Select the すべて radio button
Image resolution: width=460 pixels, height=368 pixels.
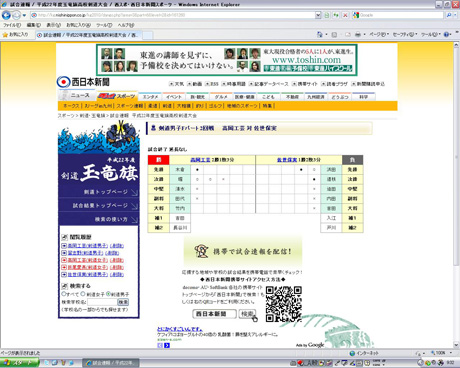click(x=64, y=294)
